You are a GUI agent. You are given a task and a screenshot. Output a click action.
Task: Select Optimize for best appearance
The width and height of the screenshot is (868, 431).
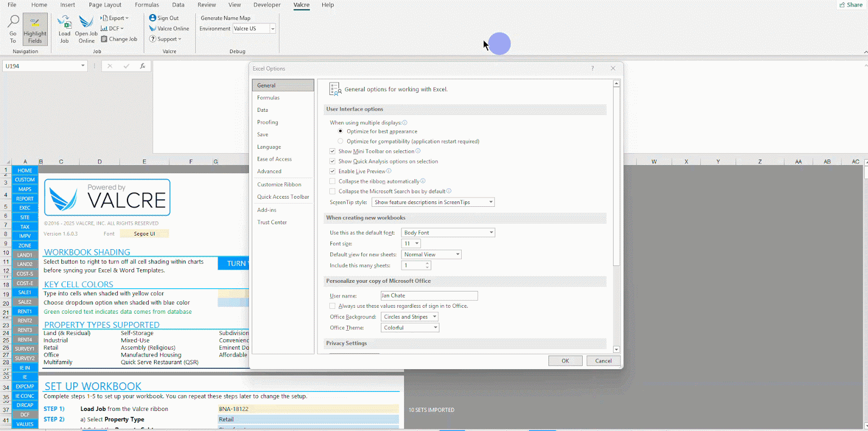point(340,131)
